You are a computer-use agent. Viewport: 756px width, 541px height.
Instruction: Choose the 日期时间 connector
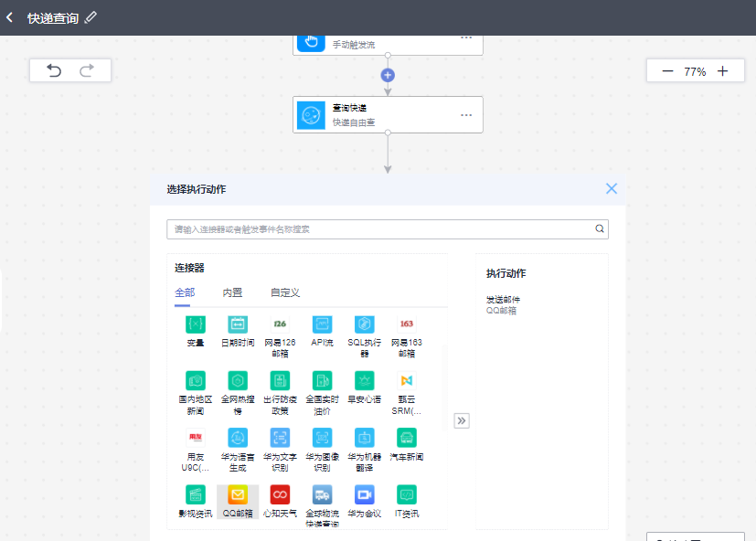tap(238, 331)
